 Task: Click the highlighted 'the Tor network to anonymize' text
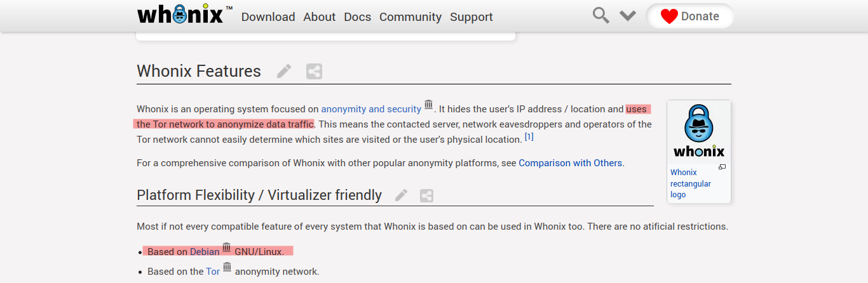[x=205, y=124]
